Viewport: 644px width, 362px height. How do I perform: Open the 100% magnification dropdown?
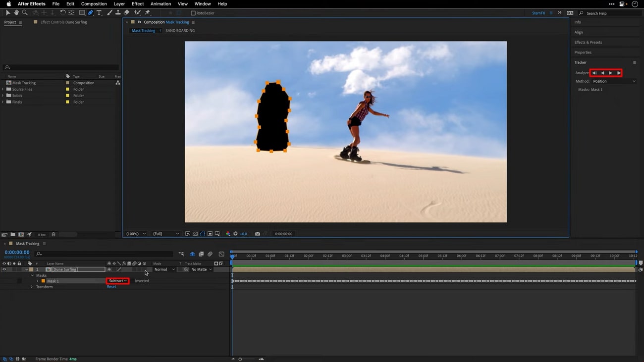tap(136, 234)
